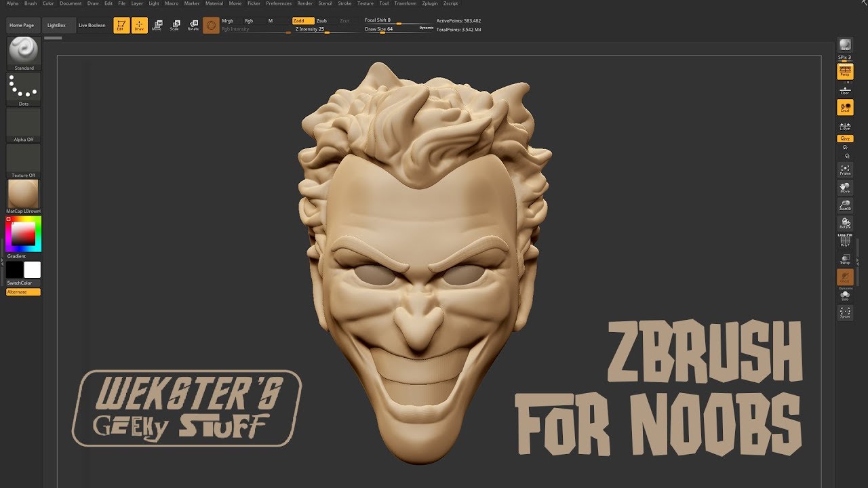
Task: Open the File menu
Action: 122,3
